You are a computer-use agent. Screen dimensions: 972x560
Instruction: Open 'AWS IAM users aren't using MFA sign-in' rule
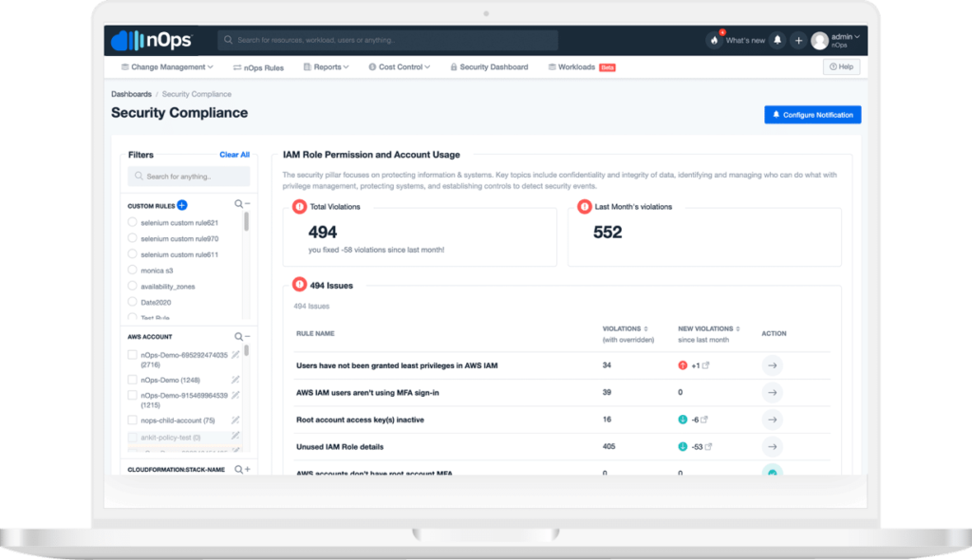coord(367,393)
